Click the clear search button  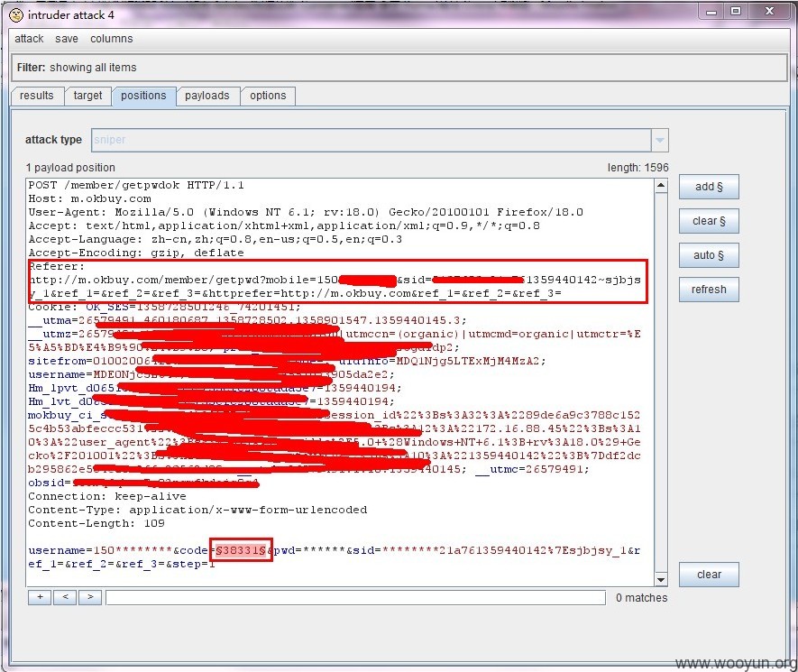[x=709, y=575]
